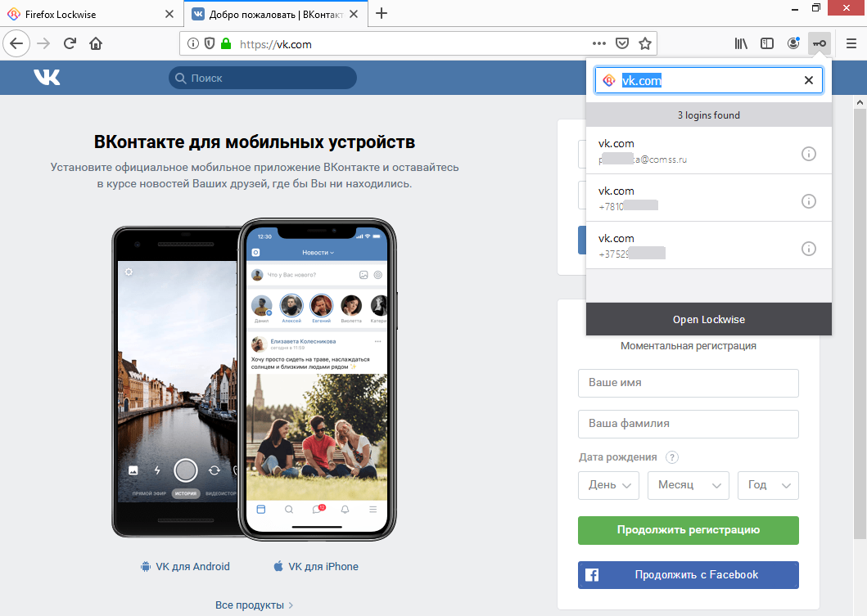The width and height of the screenshot is (867, 616).
Task: Go back with the browser back arrow
Action: 16,43
